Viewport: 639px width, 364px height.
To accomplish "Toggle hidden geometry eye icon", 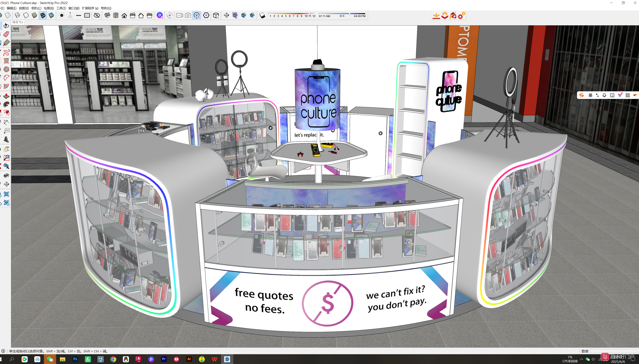I will 97,16.
